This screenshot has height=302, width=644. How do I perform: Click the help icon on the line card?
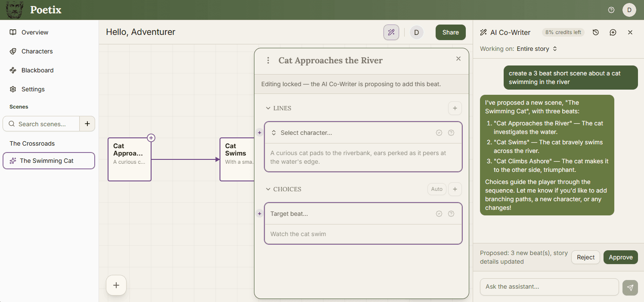(x=451, y=133)
